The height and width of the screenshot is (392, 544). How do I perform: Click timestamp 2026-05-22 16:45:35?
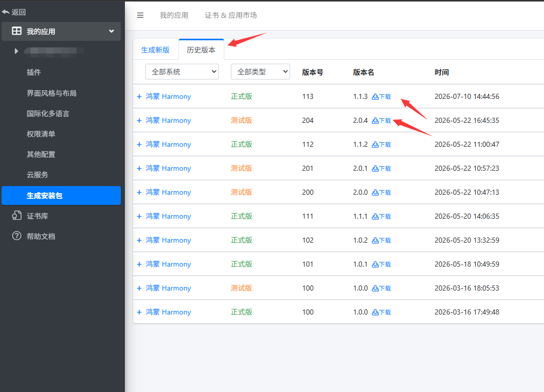tap(467, 120)
